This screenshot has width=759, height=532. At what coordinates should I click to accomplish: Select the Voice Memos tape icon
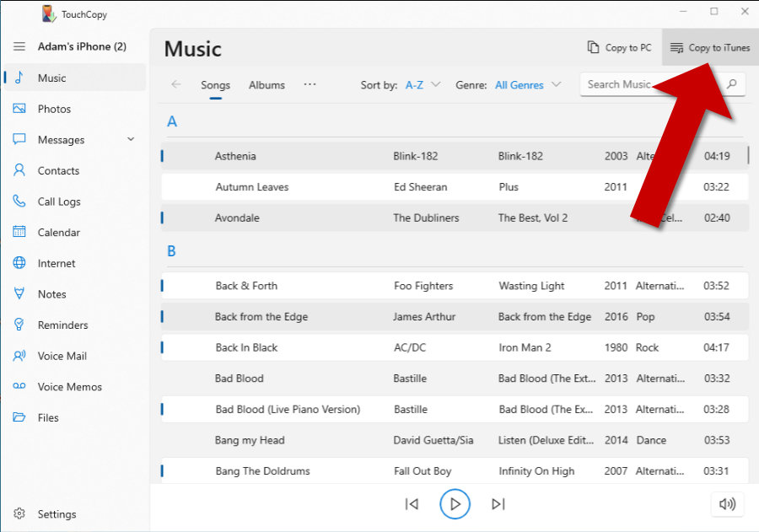[19, 386]
